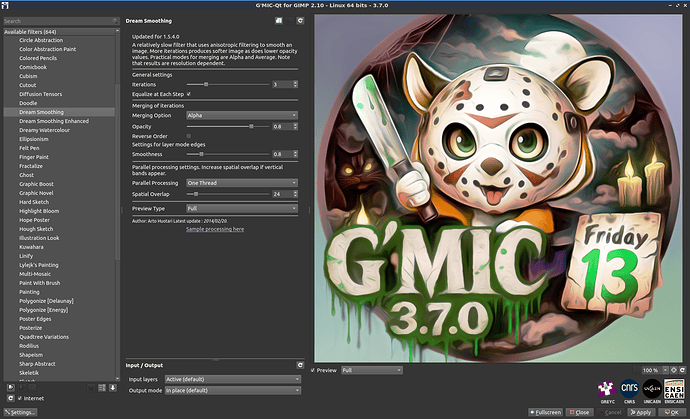Click the filter list vertical scrollbar

coord(117,205)
